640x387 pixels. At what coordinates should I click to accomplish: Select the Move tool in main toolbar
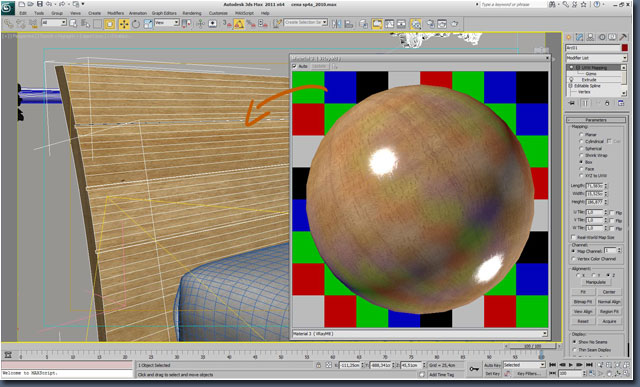click(124, 24)
